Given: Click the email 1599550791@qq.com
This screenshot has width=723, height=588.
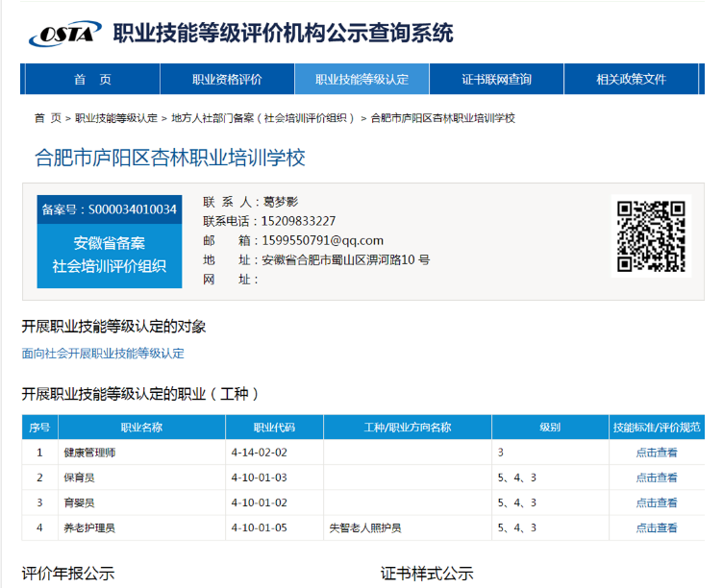Looking at the screenshot, I should point(323,240).
